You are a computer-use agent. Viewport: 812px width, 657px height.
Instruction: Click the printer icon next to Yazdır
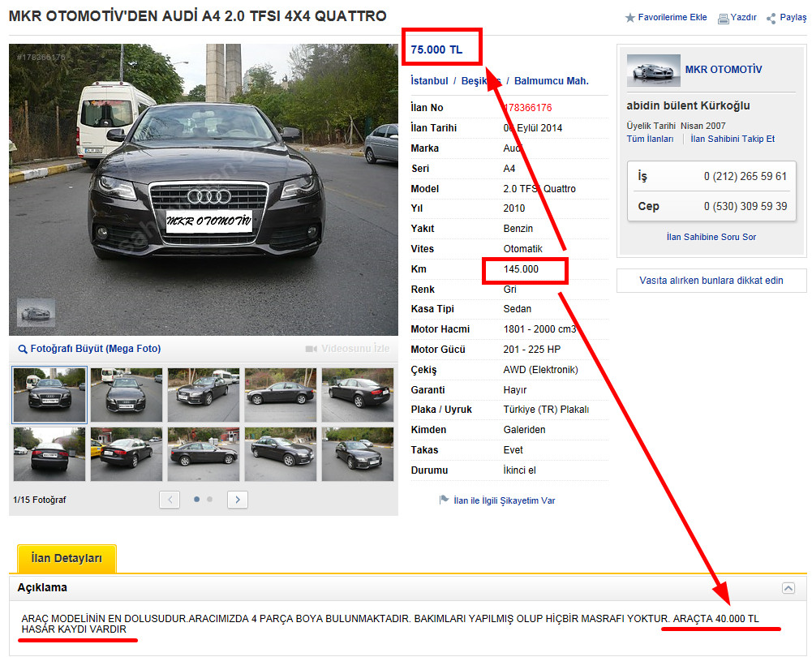pyautogui.click(x=723, y=19)
